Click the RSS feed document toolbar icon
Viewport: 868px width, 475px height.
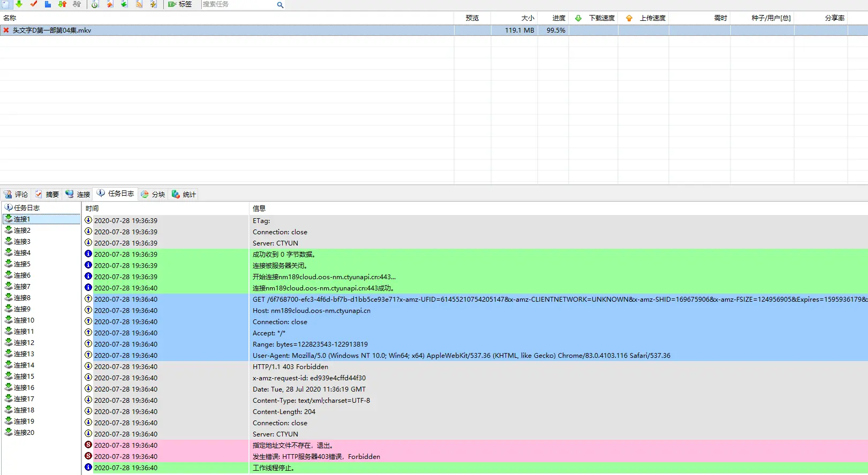139,4
